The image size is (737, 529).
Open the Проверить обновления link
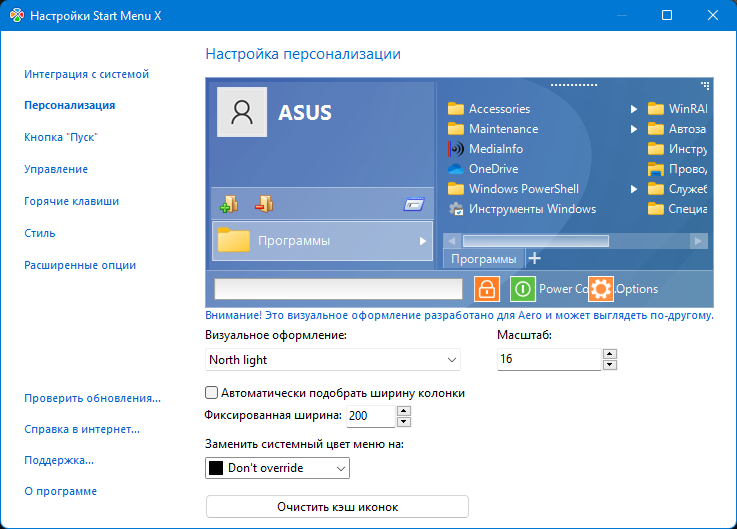tap(92, 398)
